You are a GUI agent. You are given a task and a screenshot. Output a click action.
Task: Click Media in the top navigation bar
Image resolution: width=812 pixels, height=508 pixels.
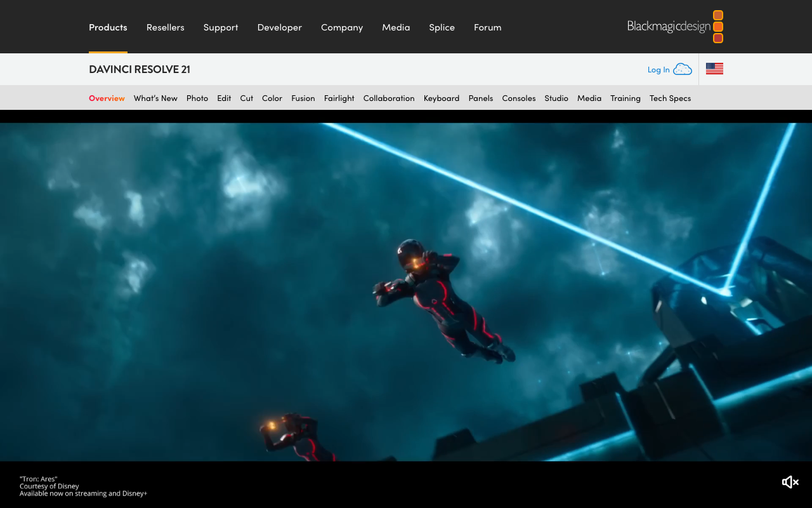tap(396, 27)
